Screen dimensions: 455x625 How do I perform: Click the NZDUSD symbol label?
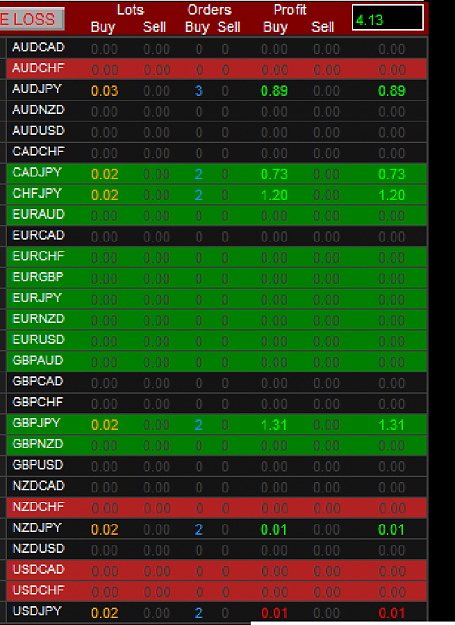pos(38,548)
